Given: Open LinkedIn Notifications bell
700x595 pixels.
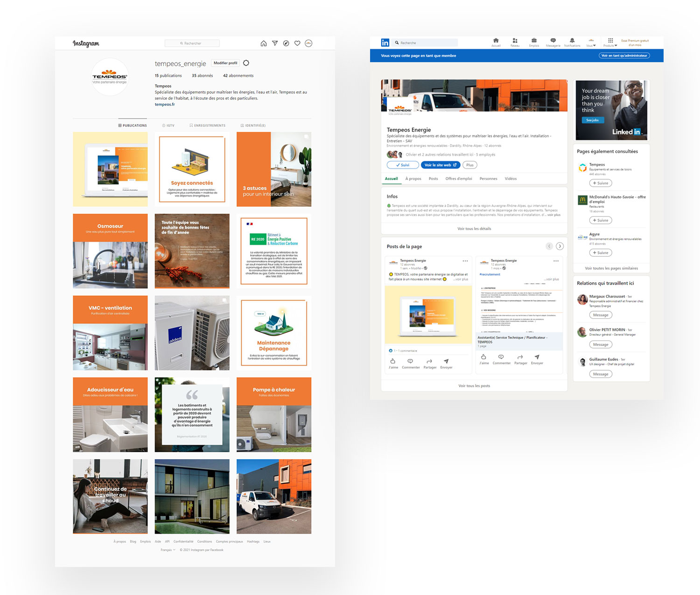Looking at the screenshot, I should pyautogui.click(x=572, y=42).
